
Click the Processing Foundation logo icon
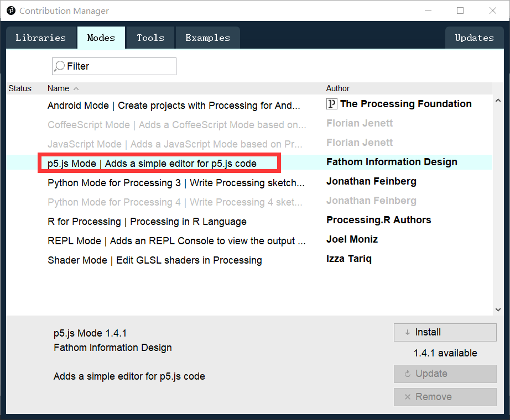point(332,104)
